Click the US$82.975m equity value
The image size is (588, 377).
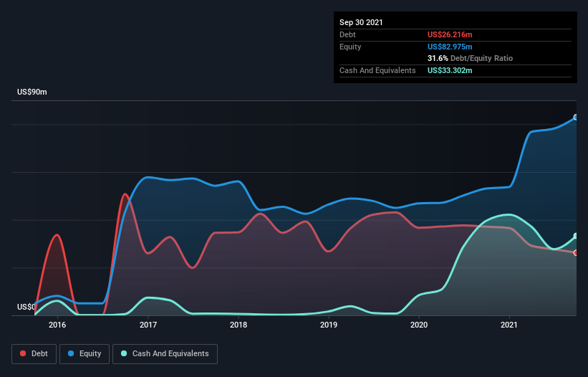point(450,47)
